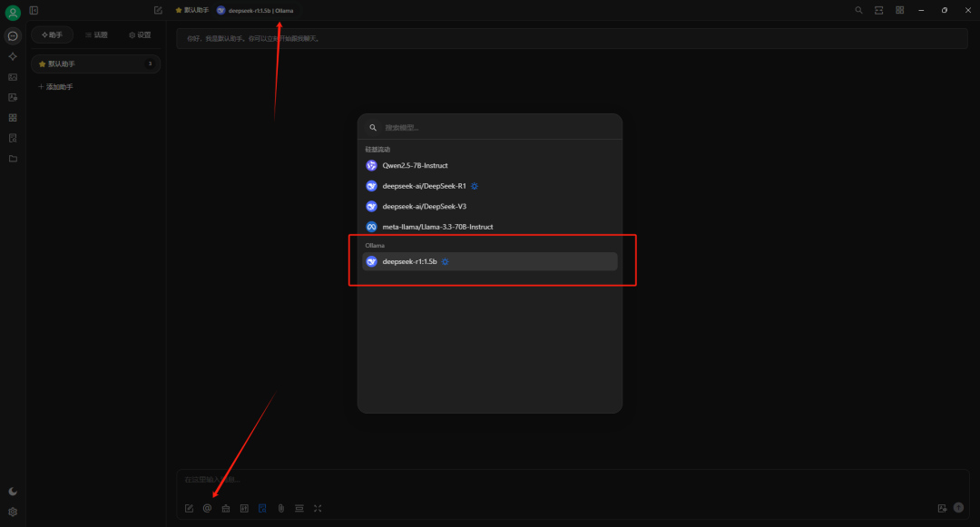This screenshot has height=527, width=980.
Task: Create a new topic via top edit icon
Action: (158, 11)
